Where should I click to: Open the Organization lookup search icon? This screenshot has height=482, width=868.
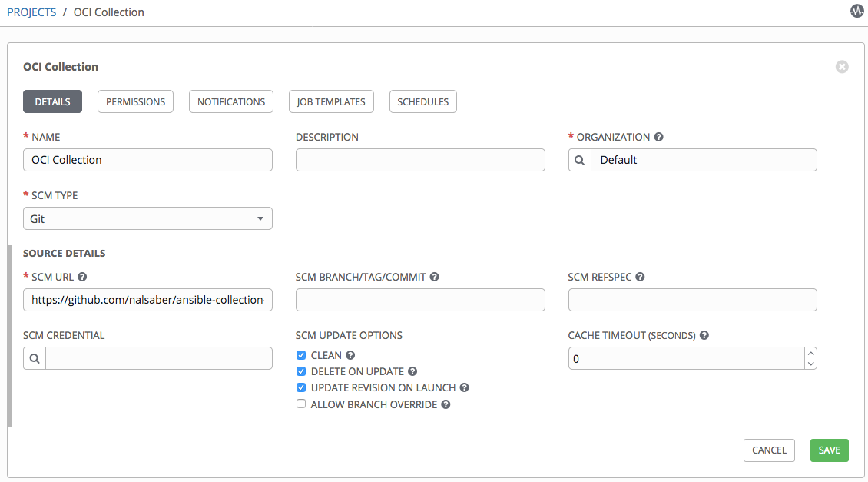579,160
